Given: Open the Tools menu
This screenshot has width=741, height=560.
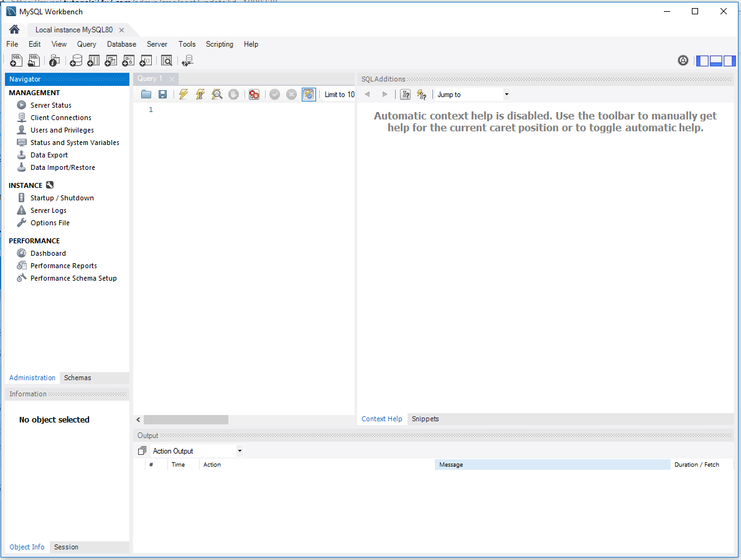Looking at the screenshot, I should [187, 44].
